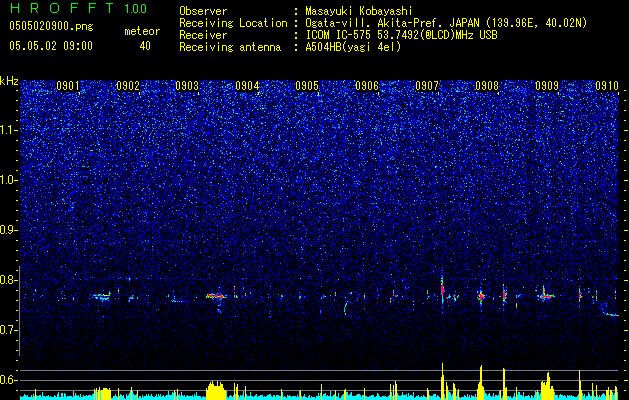This screenshot has height=400, width=629.
Task: Click the 0902 time marker
Action: click(128, 86)
